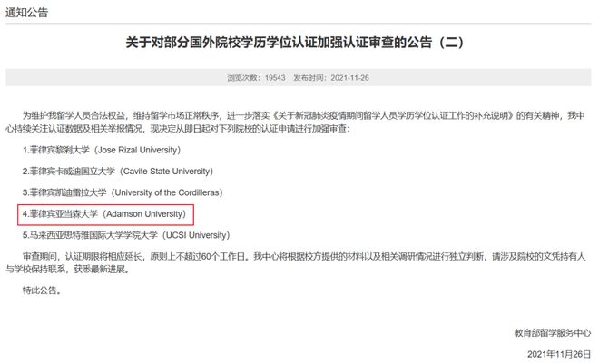Click the publish date 发布时间: 2021-11-26
The image size is (599, 364).
(331, 78)
